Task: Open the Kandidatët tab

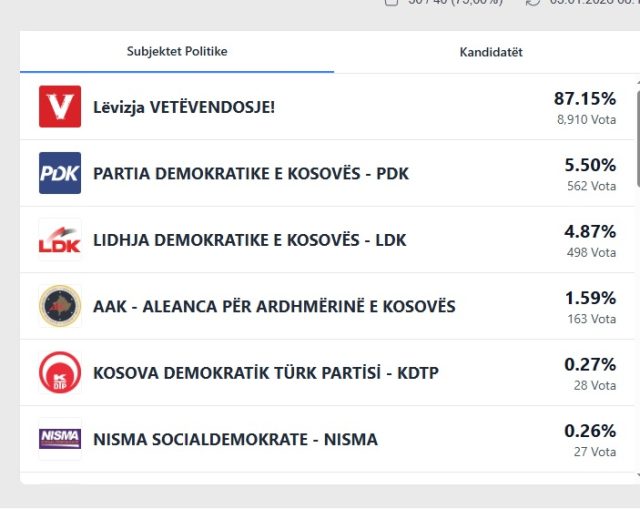Action: (x=491, y=52)
